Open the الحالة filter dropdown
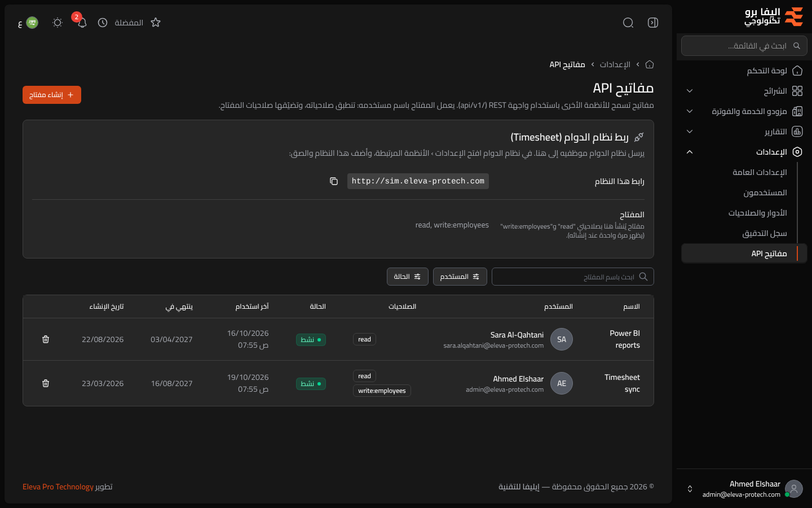Viewport: 812px width, 508px height. [x=408, y=277]
